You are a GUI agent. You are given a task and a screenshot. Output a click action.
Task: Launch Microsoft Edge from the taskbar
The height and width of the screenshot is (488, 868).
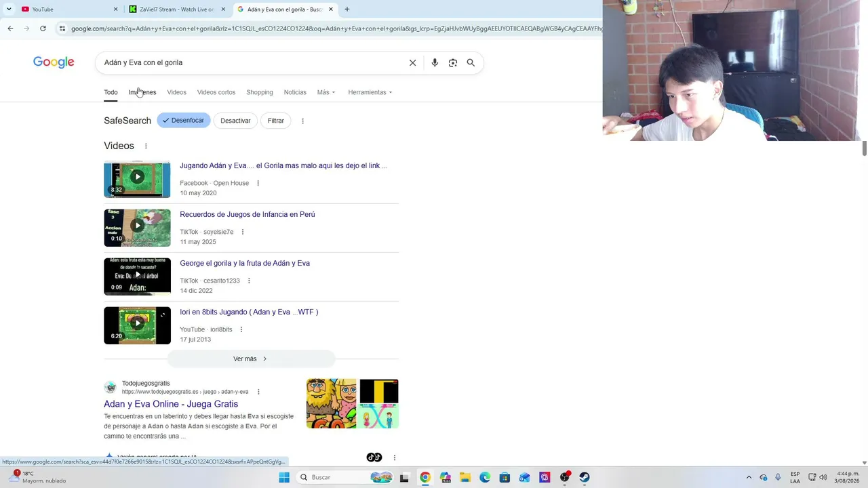[x=485, y=477]
